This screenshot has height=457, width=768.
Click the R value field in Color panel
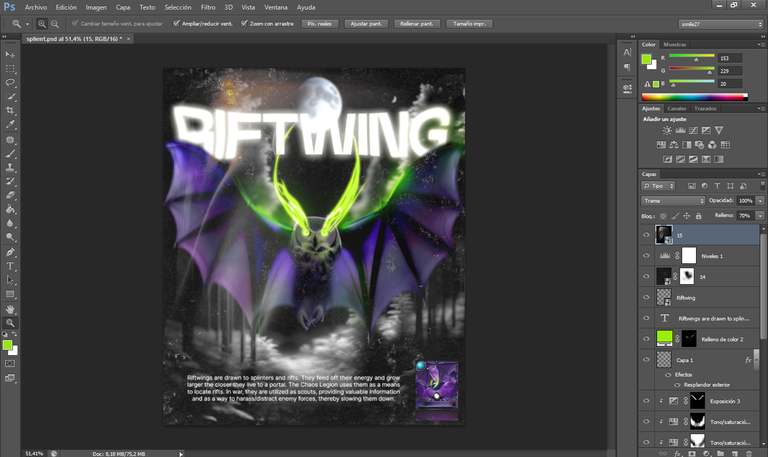(730, 58)
